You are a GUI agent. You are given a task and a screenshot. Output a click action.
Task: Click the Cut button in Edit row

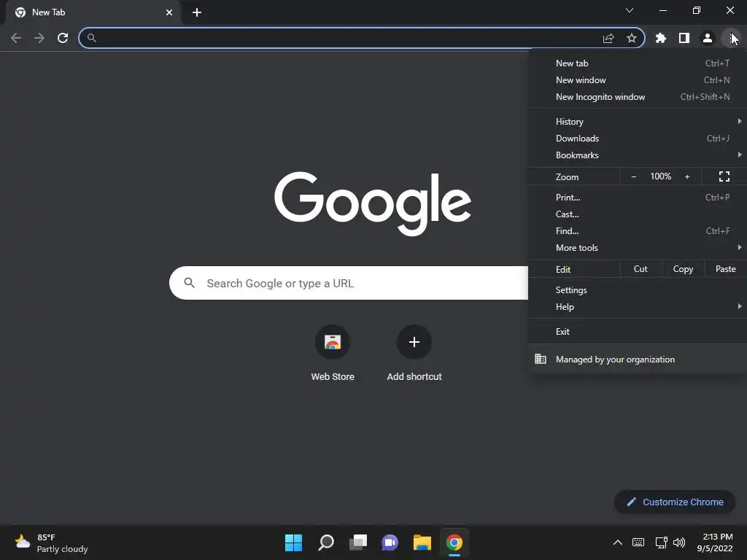(x=640, y=269)
